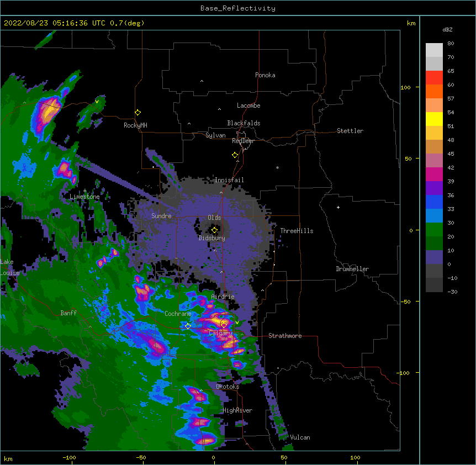Click the red 60-65 dBZ legend swatch
This screenshot has height=465, width=476.
pos(434,78)
